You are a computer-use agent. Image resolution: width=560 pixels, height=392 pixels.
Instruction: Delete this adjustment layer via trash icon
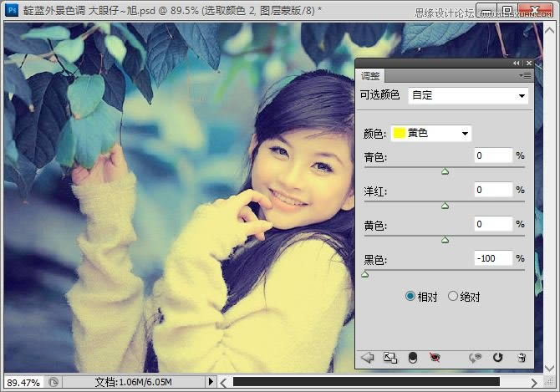[521, 357]
